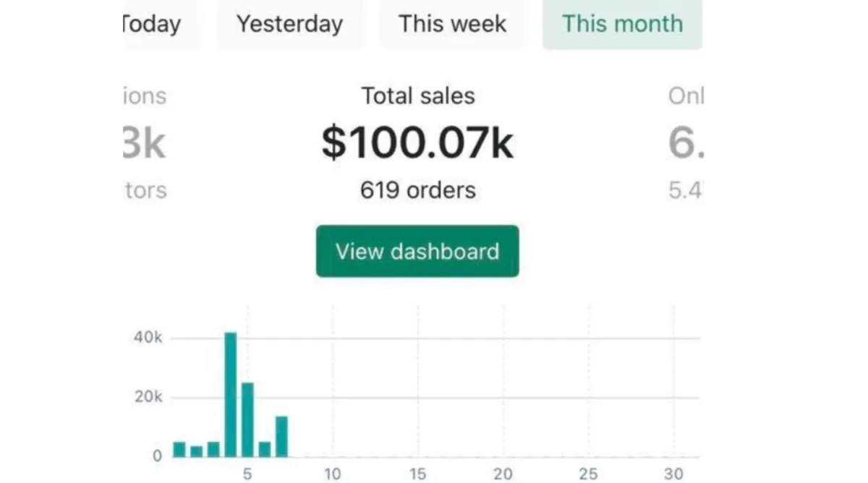Click the 619 orders text
868x483 pixels.
coord(418,190)
